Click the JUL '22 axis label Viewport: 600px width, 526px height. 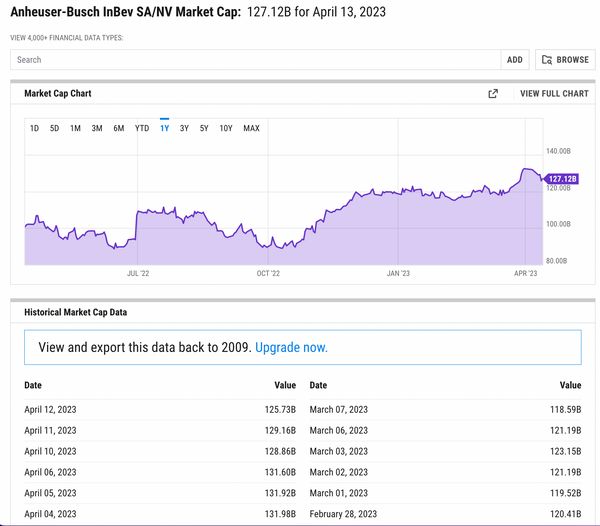(138, 274)
